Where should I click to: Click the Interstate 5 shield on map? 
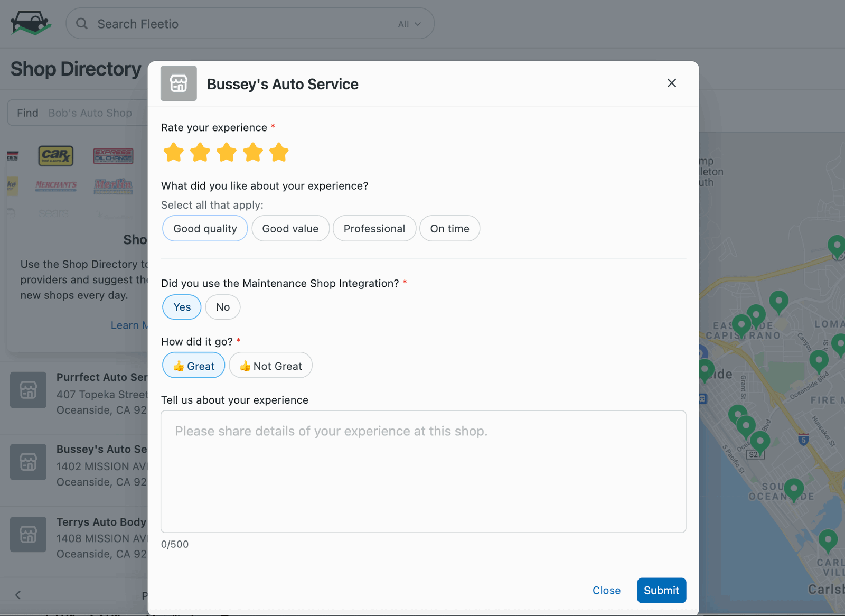click(803, 438)
